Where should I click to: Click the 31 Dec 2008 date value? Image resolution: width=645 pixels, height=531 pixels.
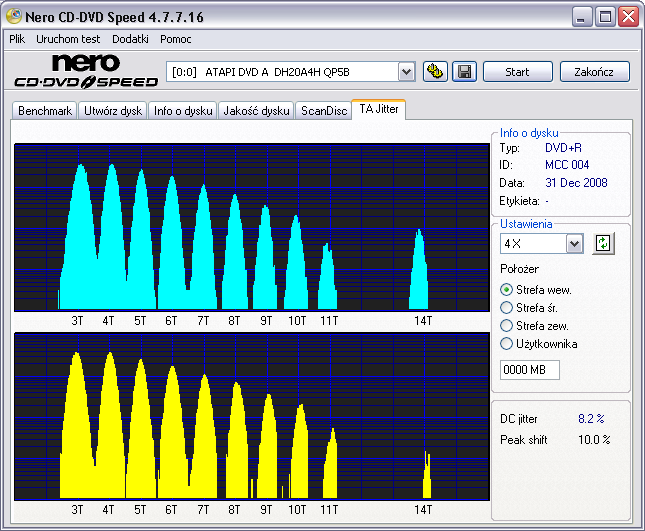tap(576, 183)
